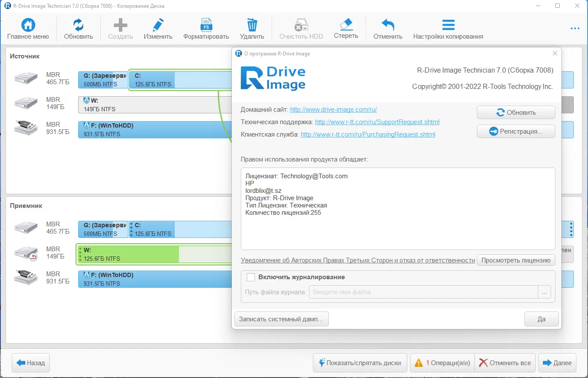
Task: Open the ellipsis menu at the top right
Action: pos(575,28)
